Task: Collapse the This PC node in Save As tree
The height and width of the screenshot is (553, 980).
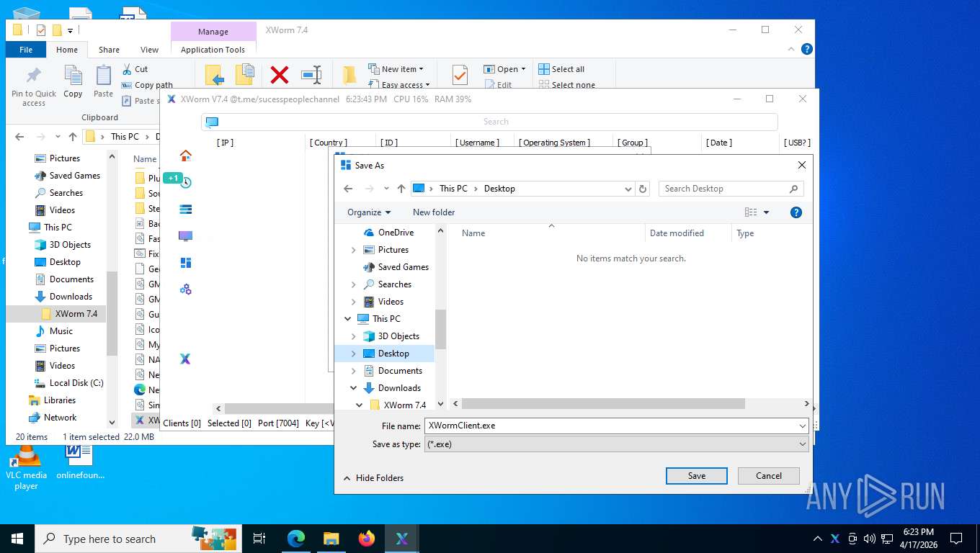Action: [348, 319]
